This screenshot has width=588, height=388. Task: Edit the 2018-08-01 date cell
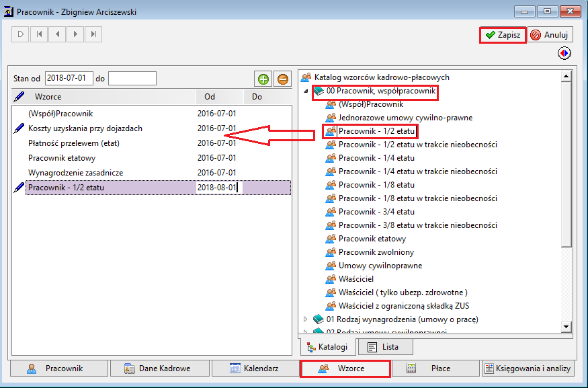pyautogui.click(x=219, y=187)
